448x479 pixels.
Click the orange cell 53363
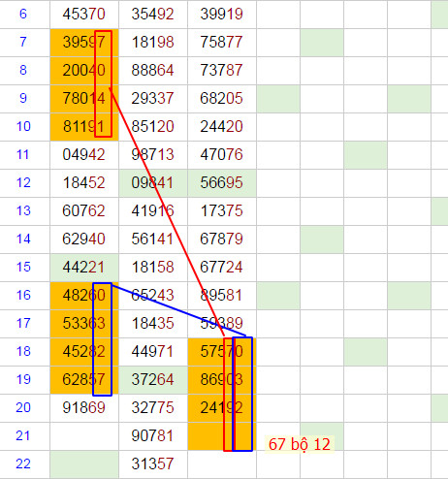coord(84,324)
